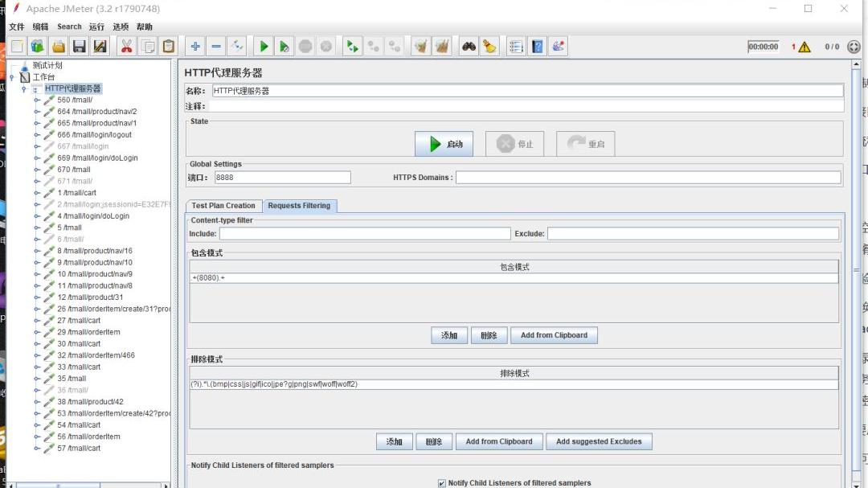Click 删除 under 排除模式
Screen dimensions: 868x488
(x=434, y=441)
